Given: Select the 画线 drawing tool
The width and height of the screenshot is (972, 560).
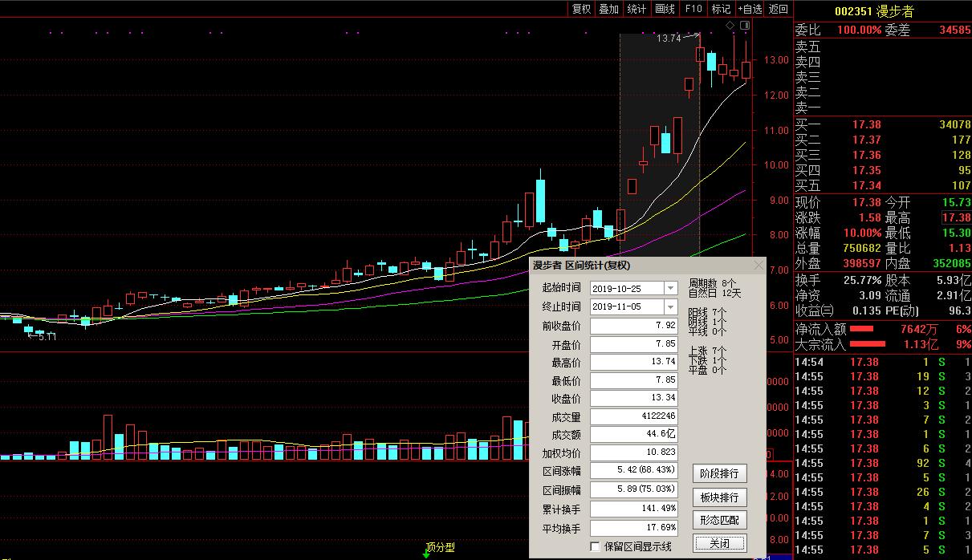Looking at the screenshot, I should 665,9.
